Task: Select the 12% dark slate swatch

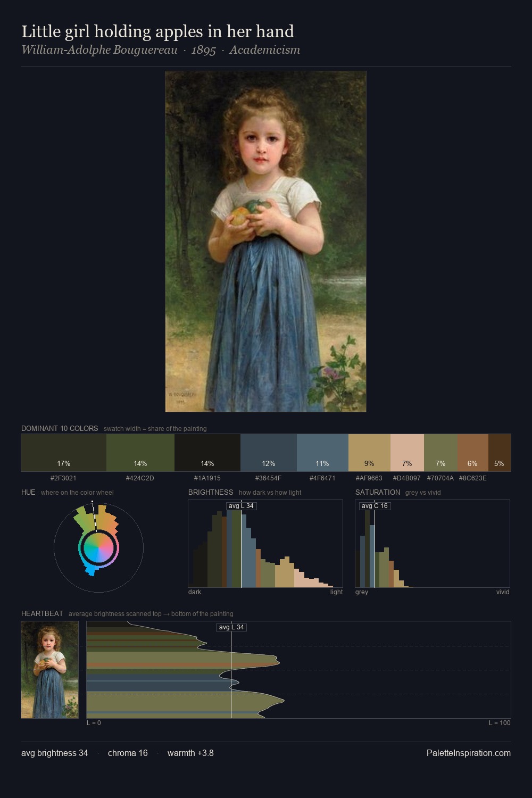Action: click(269, 453)
